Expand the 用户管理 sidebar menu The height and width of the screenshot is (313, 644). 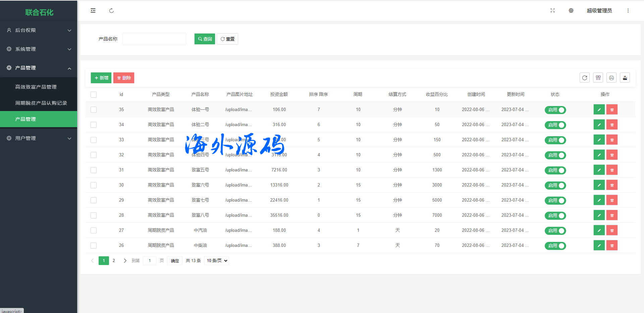click(39, 138)
